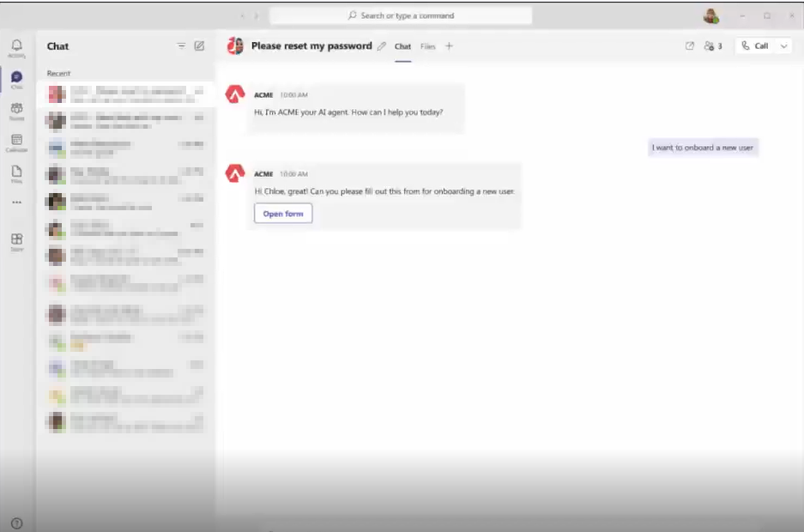Image resolution: width=804 pixels, height=532 pixels.
Task: Open the Store apps icon
Action: pyautogui.click(x=16, y=241)
